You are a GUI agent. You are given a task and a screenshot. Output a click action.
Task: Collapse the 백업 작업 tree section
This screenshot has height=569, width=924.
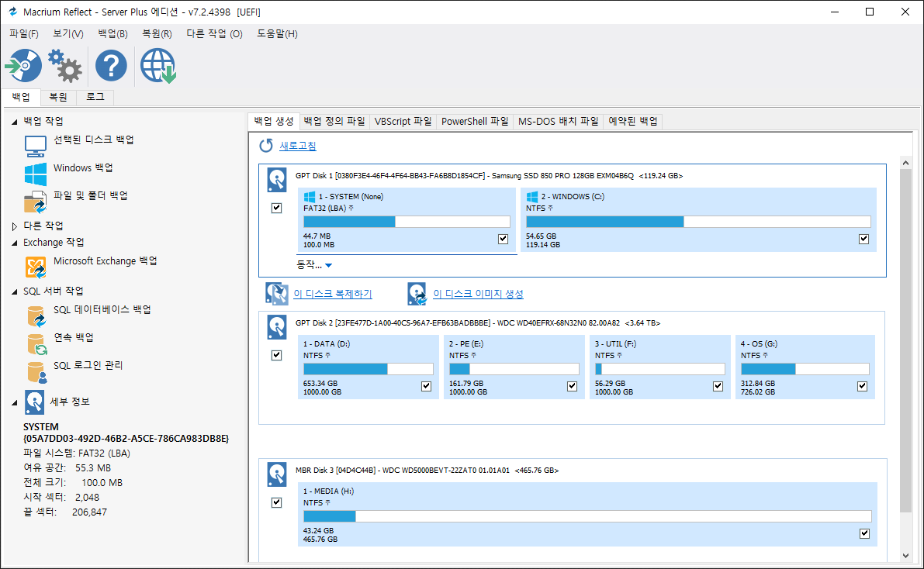pos(15,122)
